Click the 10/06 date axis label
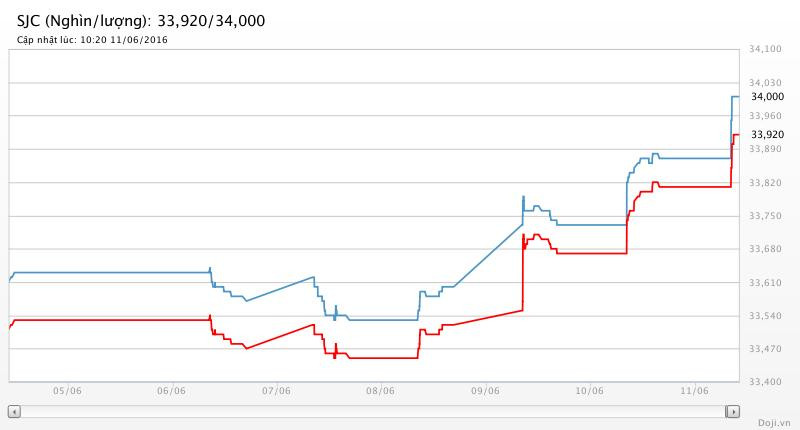Viewport: 800px width, 430px height. pos(589,392)
